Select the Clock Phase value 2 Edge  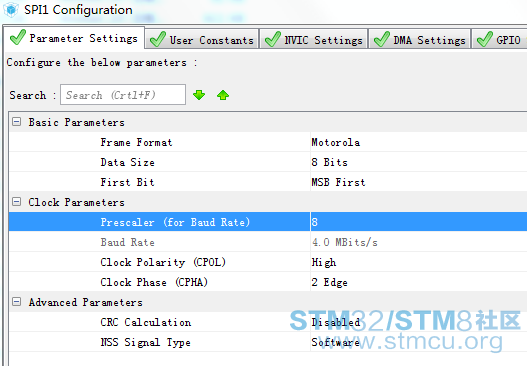330,282
